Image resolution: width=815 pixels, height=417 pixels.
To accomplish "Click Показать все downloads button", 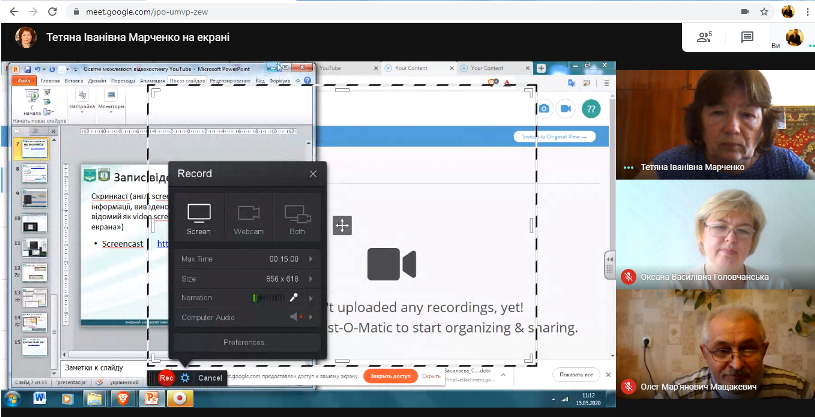I will (x=576, y=374).
